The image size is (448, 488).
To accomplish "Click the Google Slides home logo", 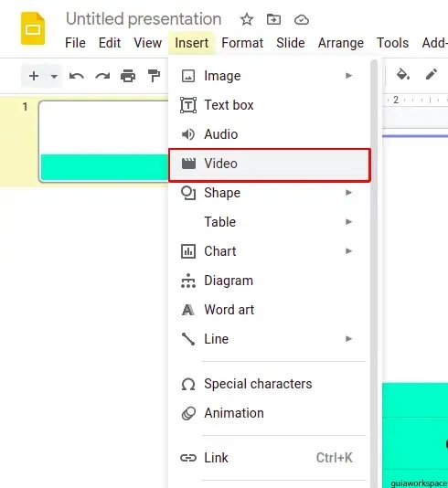I will pos(33,28).
